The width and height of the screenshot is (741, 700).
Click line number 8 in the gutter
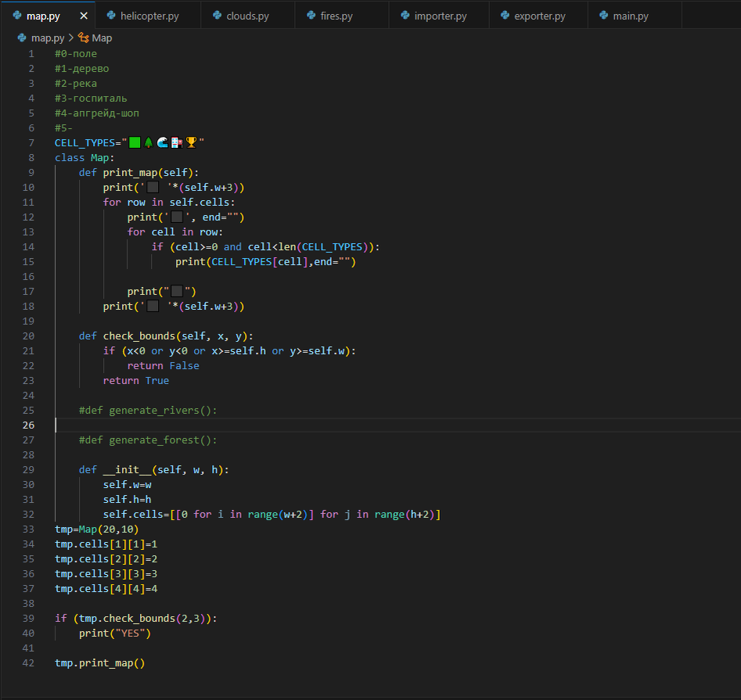click(31, 157)
